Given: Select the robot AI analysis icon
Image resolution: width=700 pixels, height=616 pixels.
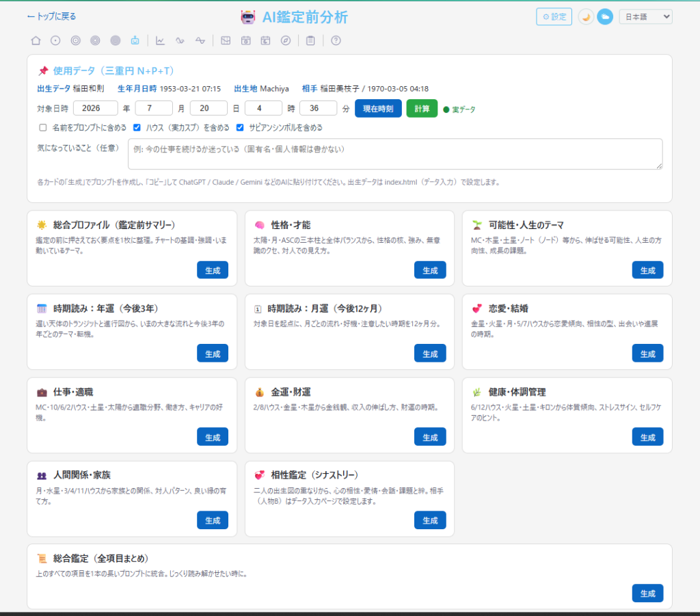Looking at the screenshot, I should click(135, 40).
